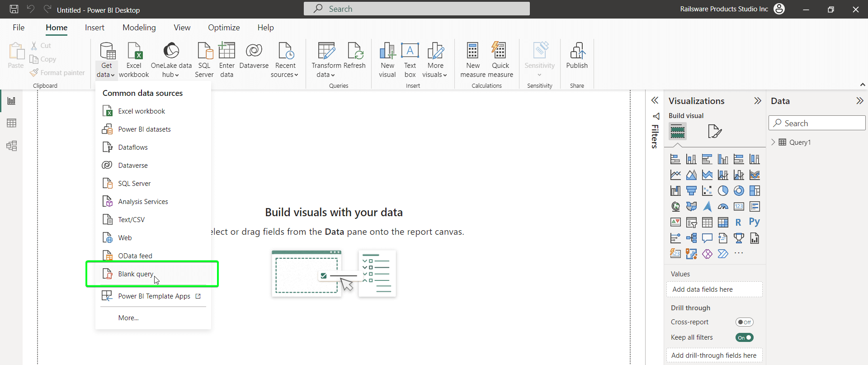Click the Undo arrow in title bar

(30, 9)
